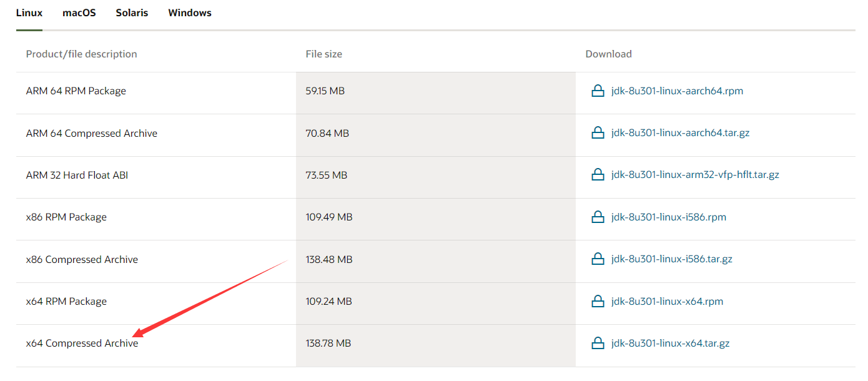Download jdk-8u301-linux-i586.rpm
The image size is (868, 381).
[x=669, y=217]
